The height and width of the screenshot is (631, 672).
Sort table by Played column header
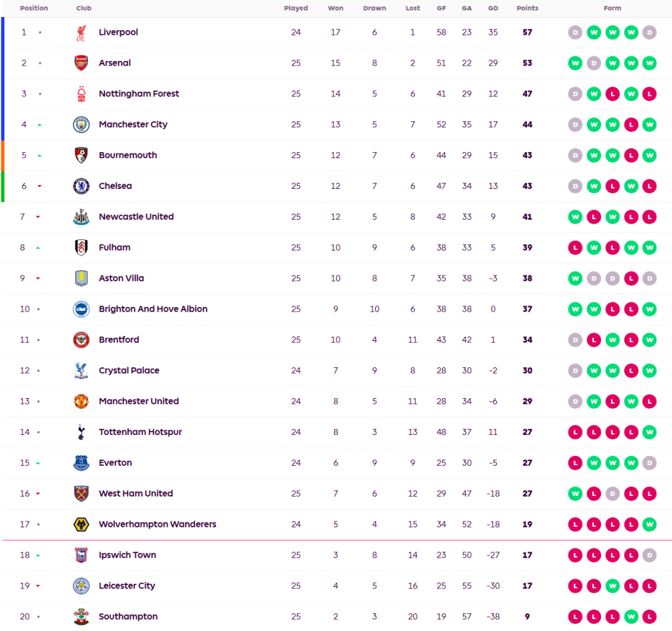296,9
